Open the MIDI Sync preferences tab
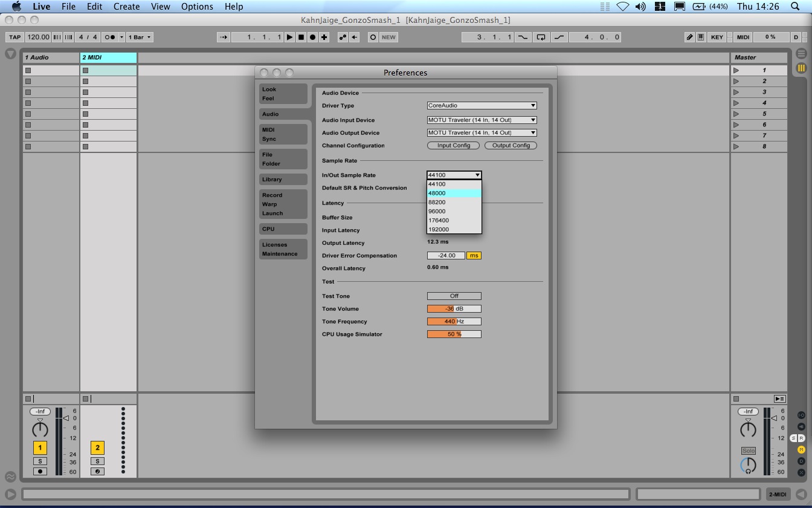Screen dimensions: 812x508 tap(283, 134)
